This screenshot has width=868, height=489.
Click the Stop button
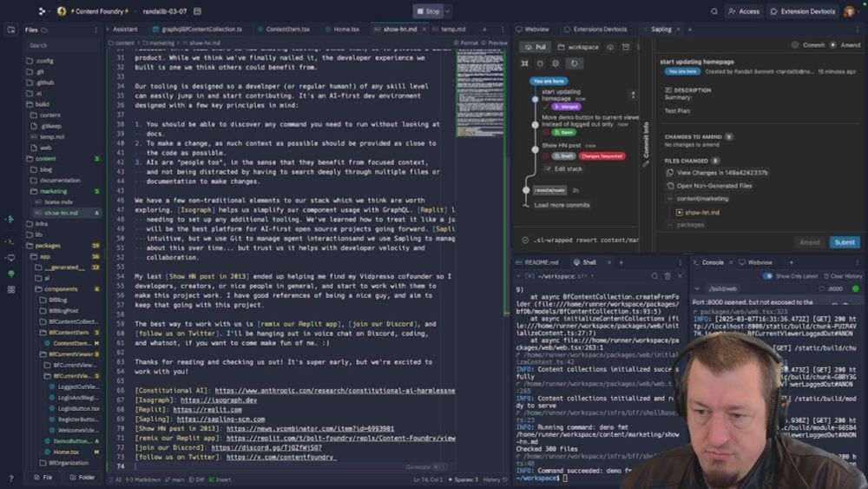click(x=428, y=11)
